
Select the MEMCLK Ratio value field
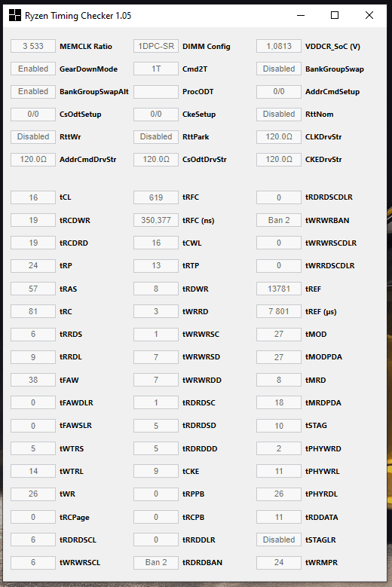coord(33,46)
